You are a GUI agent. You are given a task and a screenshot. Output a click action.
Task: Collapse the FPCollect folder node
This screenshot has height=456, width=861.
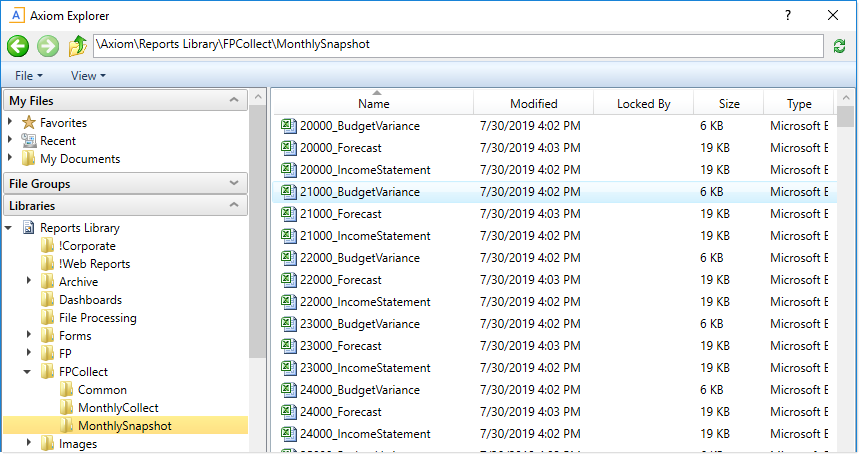pos(29,372)
